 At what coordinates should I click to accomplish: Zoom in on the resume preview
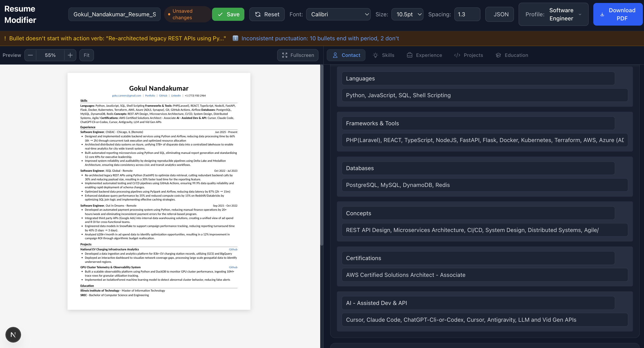click(70, 55)
